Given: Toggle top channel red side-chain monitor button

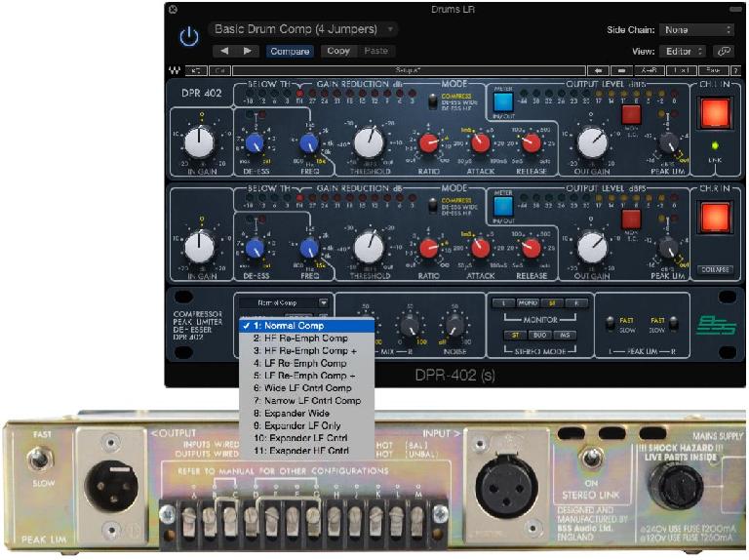Looking at the screenshot, I should tap(631, 115).
